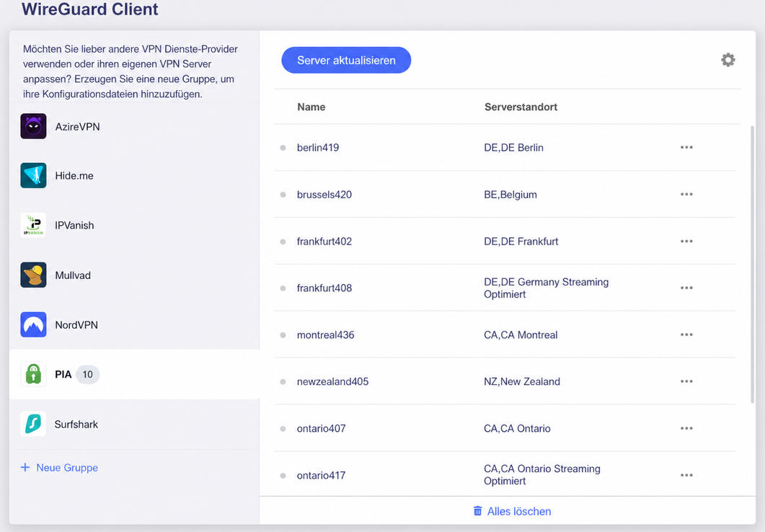Viewport: 765px width, 532px height.
Task: Click location CA,CA Ontario
Action: click(x=517, y=428)
